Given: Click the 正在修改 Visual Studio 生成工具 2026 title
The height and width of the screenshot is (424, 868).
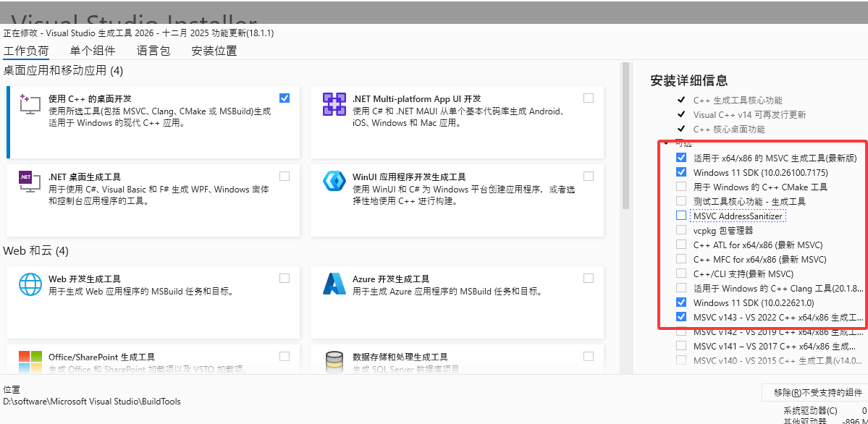Looking at the screenshot, I should [138, 33].
